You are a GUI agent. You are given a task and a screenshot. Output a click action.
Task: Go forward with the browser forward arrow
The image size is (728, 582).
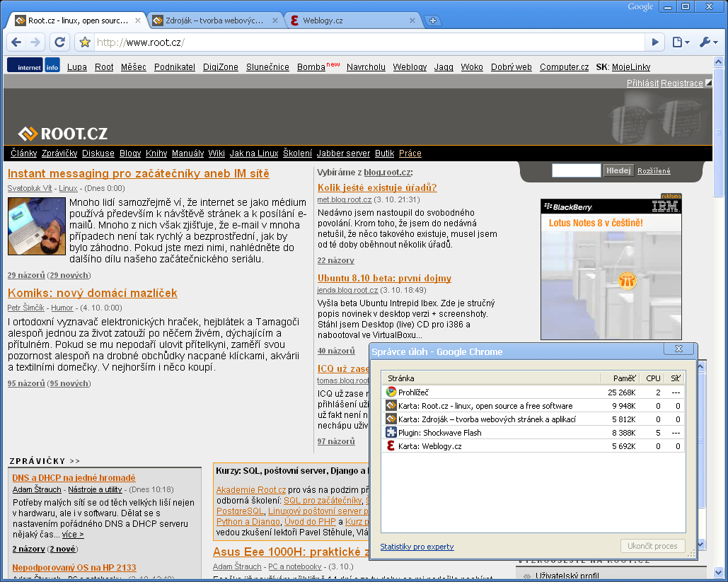35,42
